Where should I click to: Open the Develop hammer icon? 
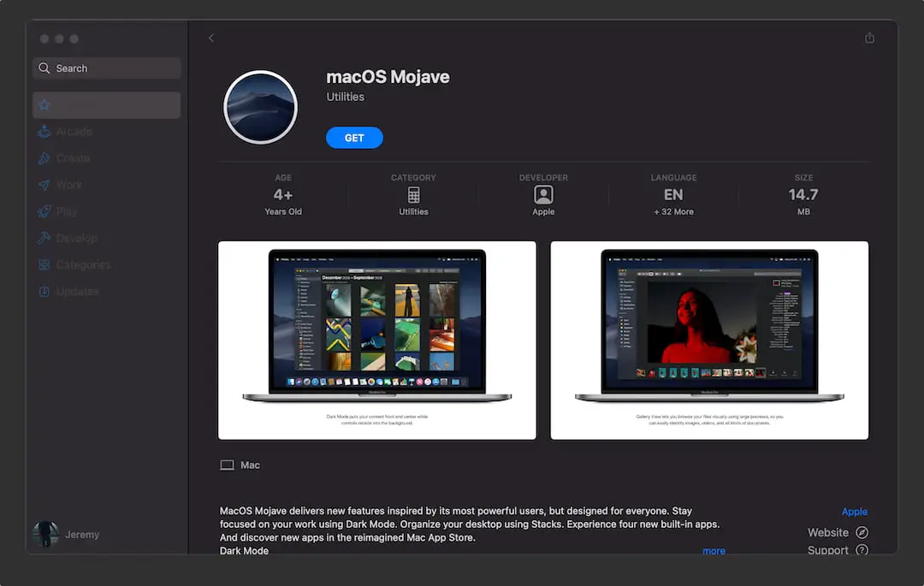click(x=44, y=238)
